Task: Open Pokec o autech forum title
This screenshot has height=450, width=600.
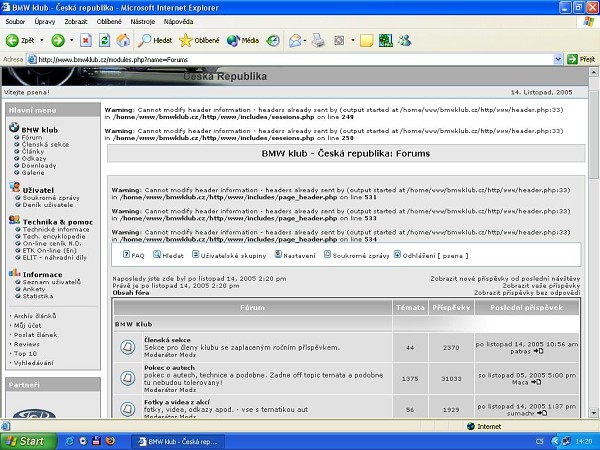Action: click(170, 368)
